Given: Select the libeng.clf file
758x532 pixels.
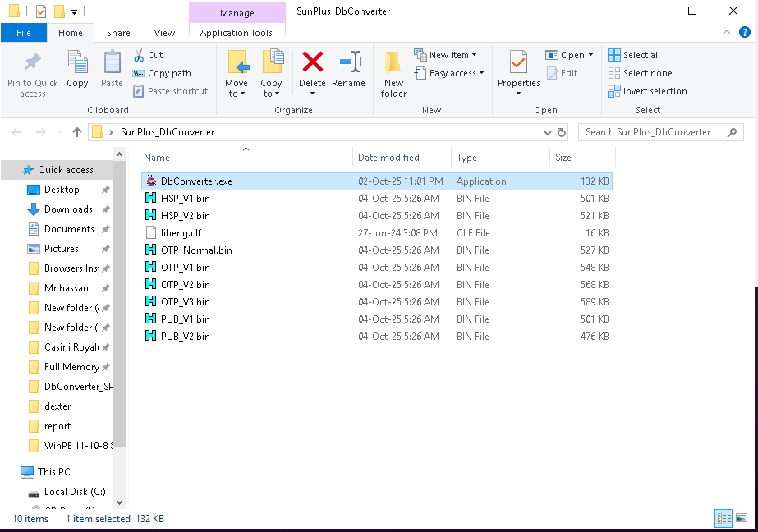Looking at the screenshot, I should [377, 233].
